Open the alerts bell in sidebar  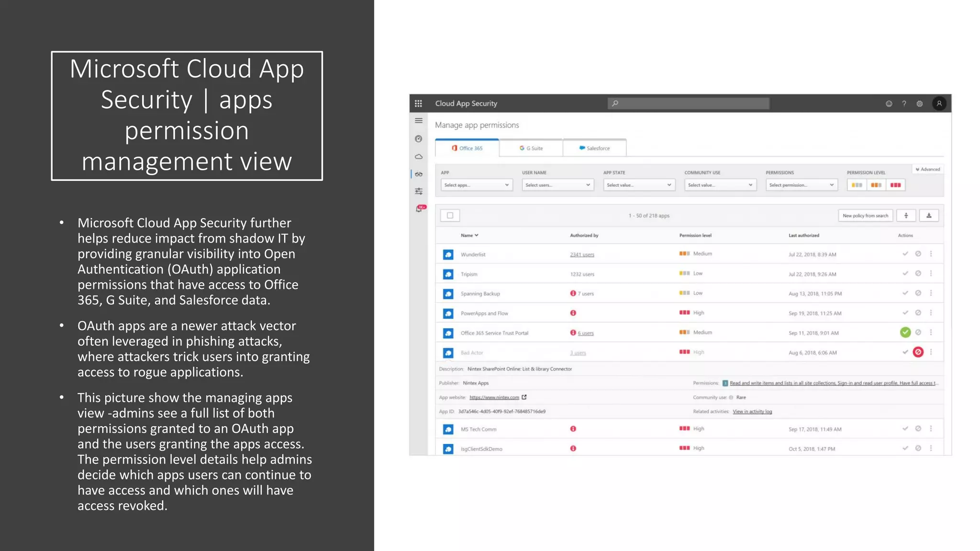[419, 209]
